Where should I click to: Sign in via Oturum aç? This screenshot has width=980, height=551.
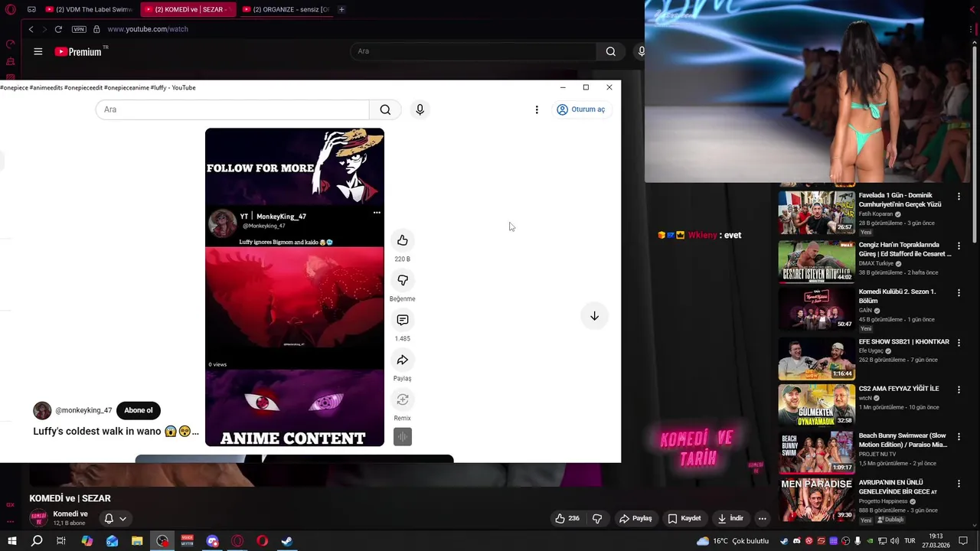coord(581,109)
